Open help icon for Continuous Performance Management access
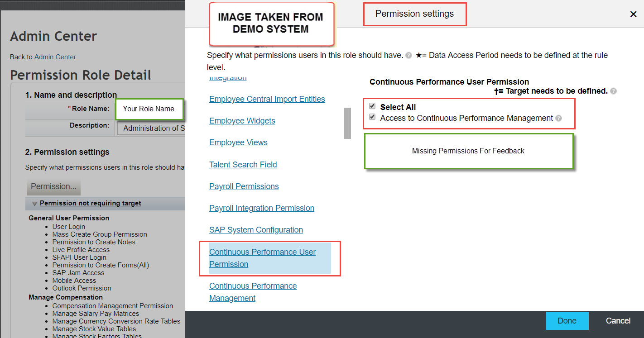 [558, 118]
